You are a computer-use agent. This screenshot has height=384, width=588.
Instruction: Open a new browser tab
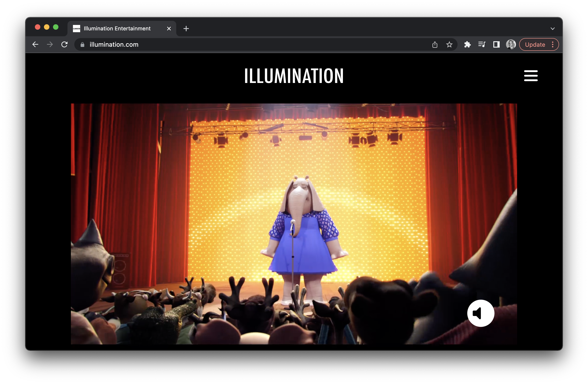click(186, 29)
